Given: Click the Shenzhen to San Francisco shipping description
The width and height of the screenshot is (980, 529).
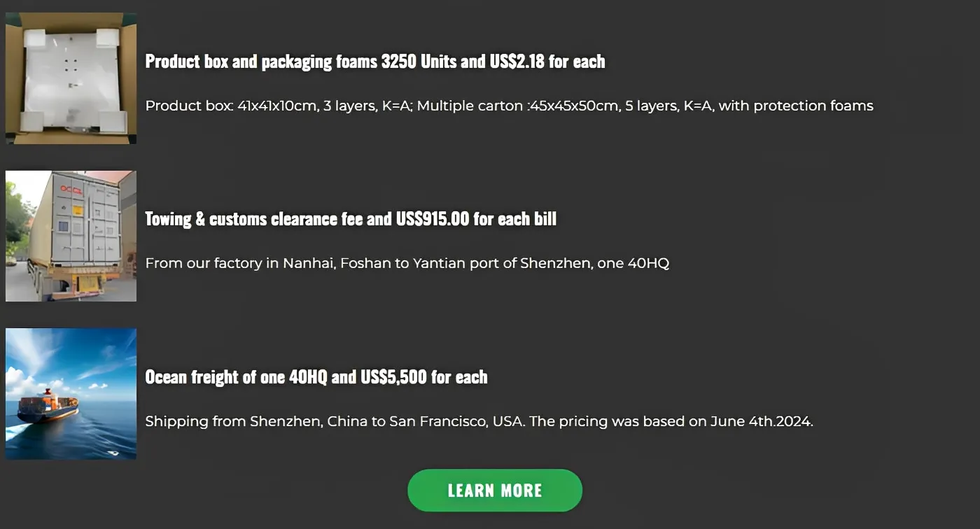Looking at the screenshot, I should pyautogui.click(x=479, y=422).
